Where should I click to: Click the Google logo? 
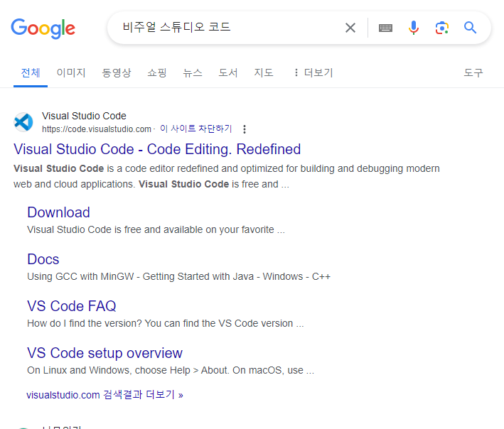click(x=43, y=28)
